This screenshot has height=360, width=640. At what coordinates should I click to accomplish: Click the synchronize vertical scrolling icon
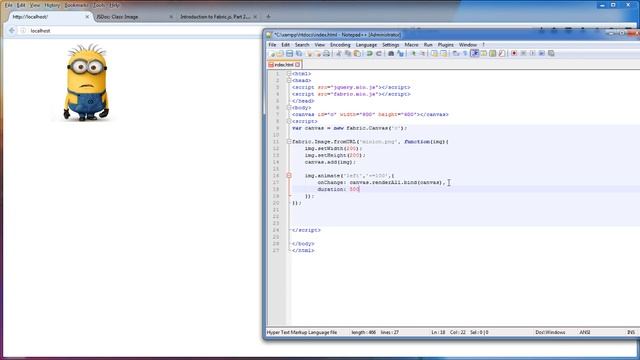[435, 53]
